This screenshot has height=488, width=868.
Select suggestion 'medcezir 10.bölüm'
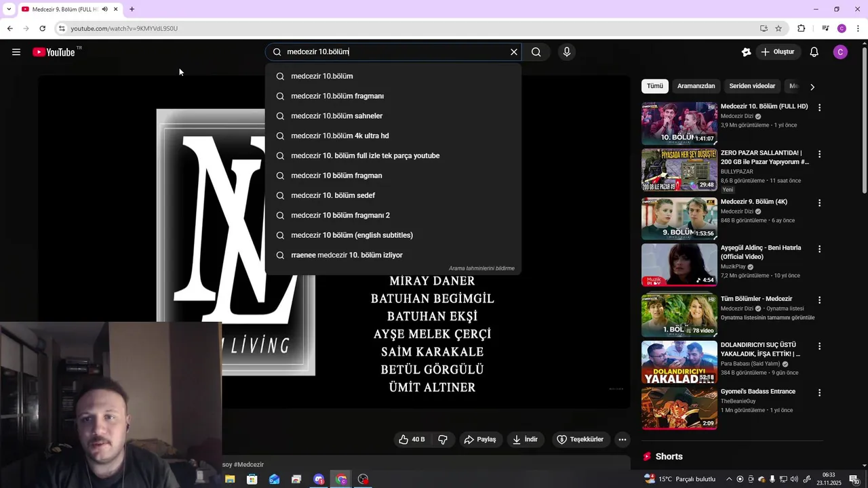tap(393, 77)
